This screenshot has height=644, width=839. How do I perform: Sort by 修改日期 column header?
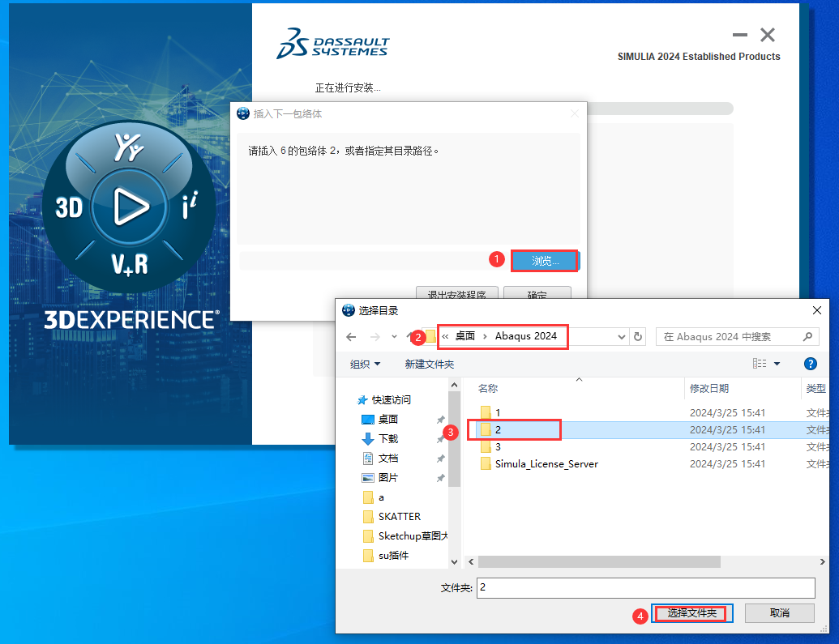click(x=709, y=388)
